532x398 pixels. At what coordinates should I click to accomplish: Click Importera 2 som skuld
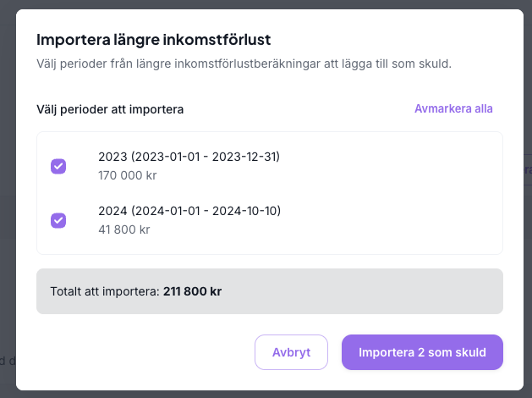422,352
